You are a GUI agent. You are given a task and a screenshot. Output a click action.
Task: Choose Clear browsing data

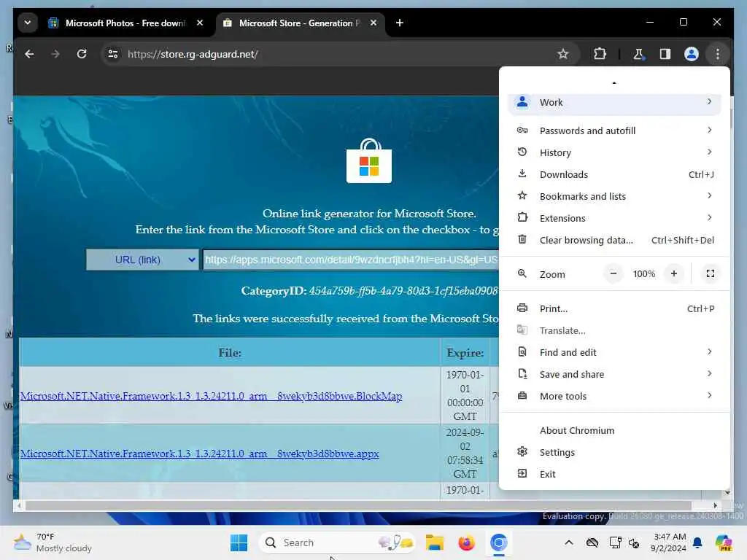pos(614,240)
